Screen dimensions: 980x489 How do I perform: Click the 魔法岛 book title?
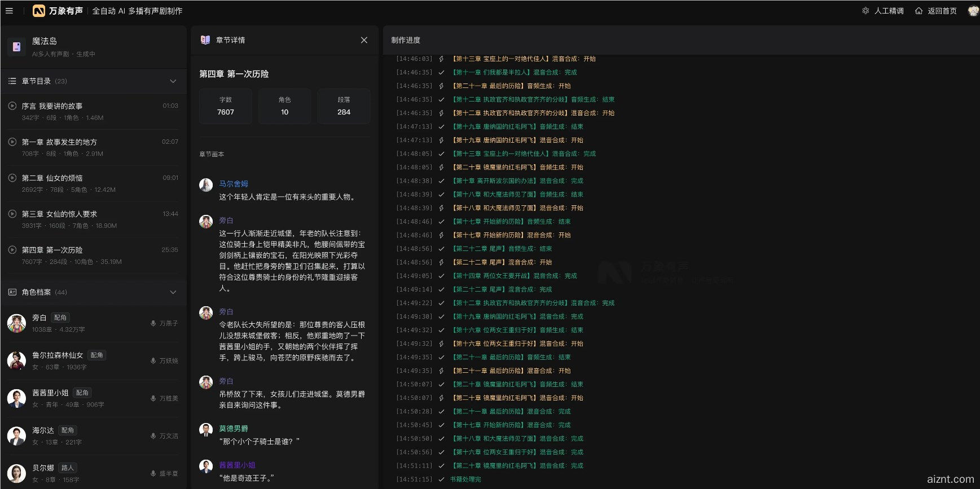point(45,41)
